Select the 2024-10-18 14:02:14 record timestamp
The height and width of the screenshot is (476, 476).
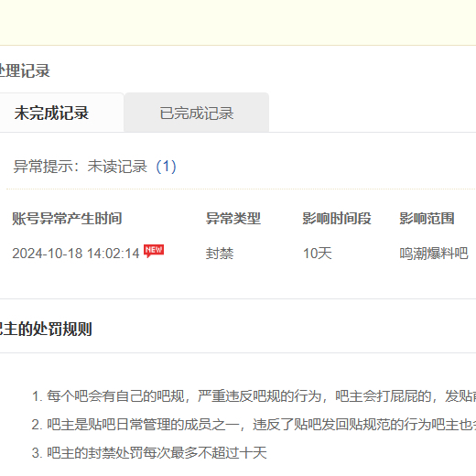pos(76,254)
